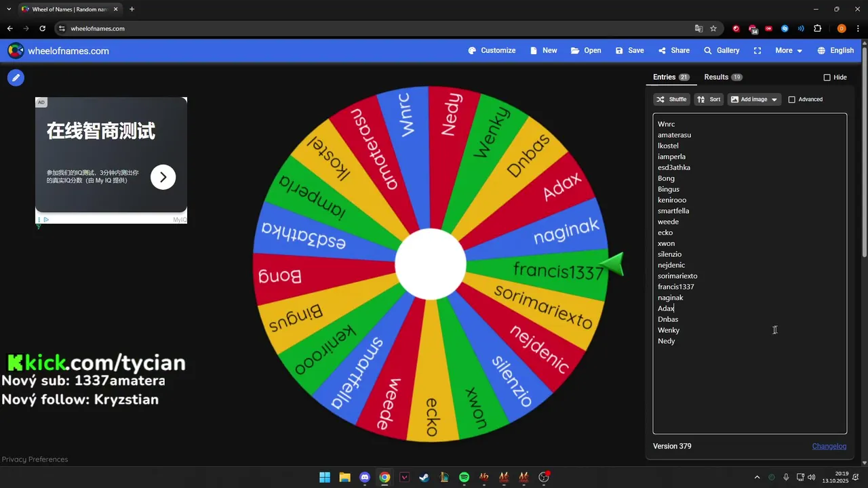Open the Windows Start menu
This screenshot has width=868, height=488.
pyautogui.click(x=325, y=477)
